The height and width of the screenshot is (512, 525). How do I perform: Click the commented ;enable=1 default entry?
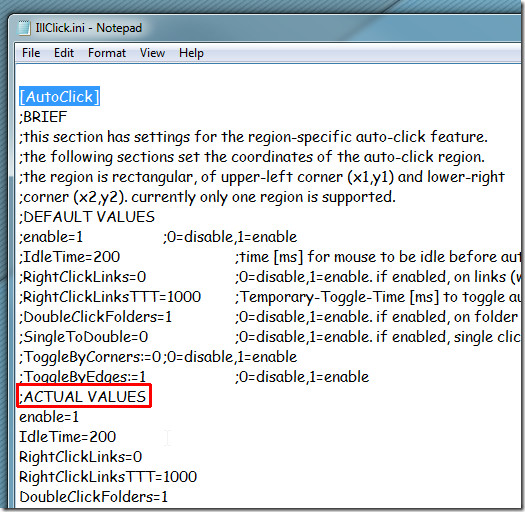pos(51,237)
